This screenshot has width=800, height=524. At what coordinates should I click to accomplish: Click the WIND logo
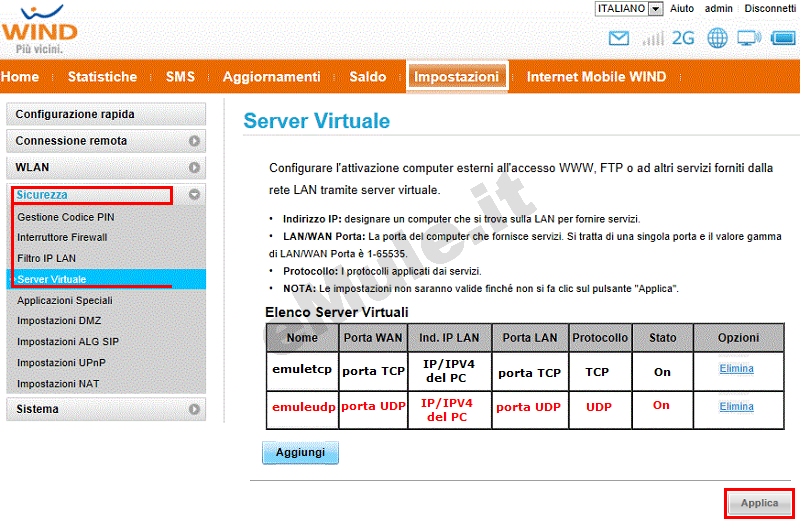click(39, 29)
